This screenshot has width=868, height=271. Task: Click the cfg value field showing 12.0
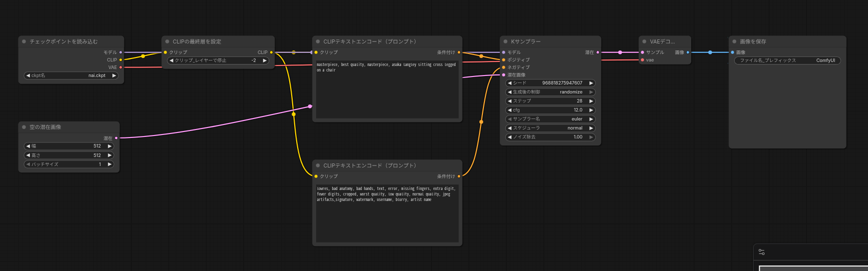tap(550, 110)
